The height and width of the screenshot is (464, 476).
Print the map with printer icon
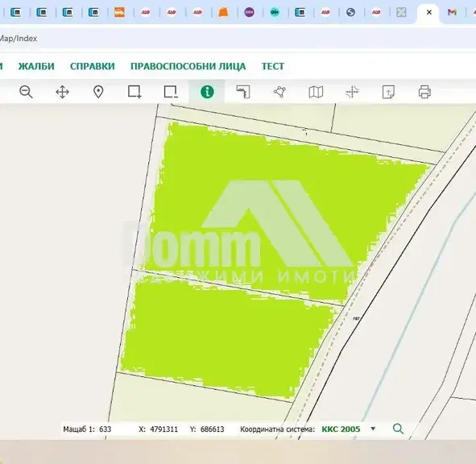pos(424,92)
